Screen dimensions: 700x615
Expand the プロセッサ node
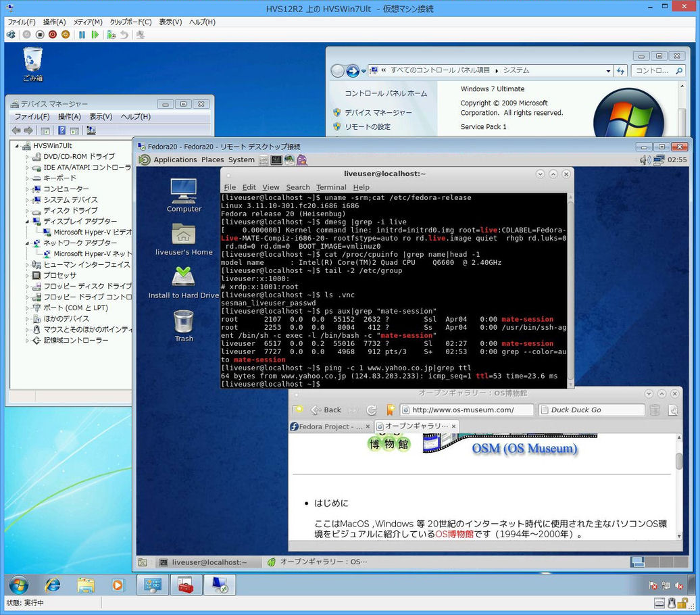click(27, 276)
